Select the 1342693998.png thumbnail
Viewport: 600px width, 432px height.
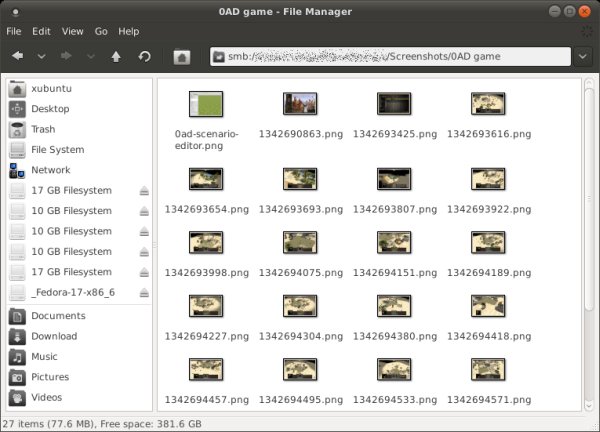(206, 243)
